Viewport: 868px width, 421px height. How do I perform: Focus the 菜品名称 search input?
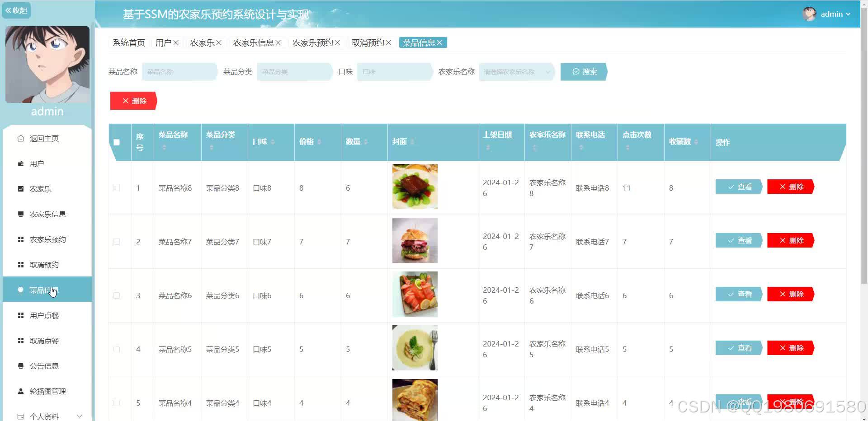(x=179, y=71)
